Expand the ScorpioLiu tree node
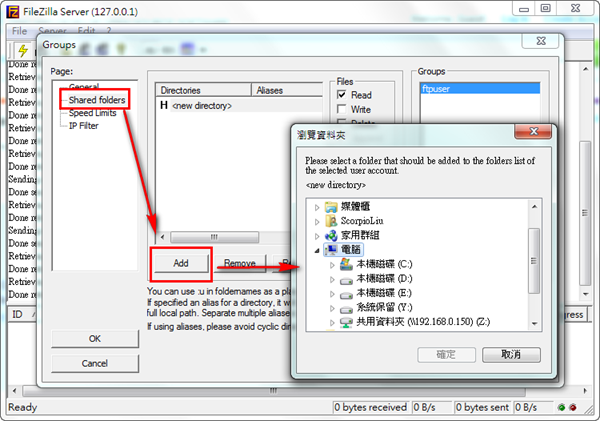 pos(317,222)
